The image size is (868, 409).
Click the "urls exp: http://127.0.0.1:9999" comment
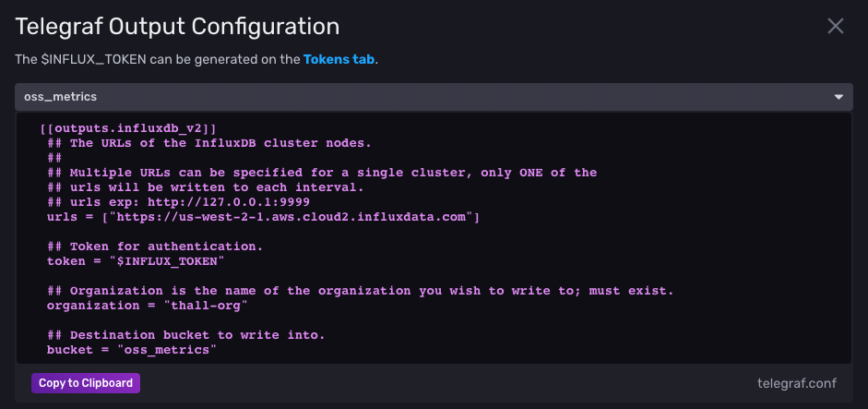coord(178,202)
